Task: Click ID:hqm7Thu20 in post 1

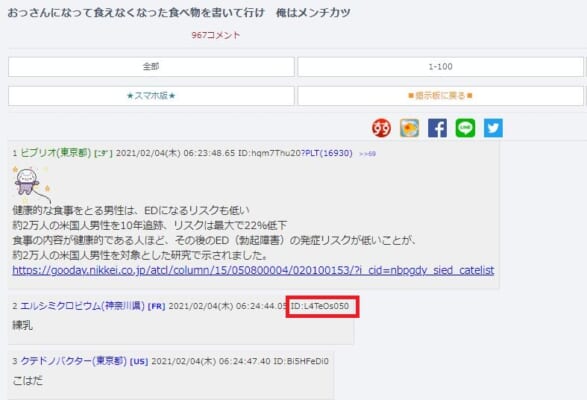Action: 269,153
